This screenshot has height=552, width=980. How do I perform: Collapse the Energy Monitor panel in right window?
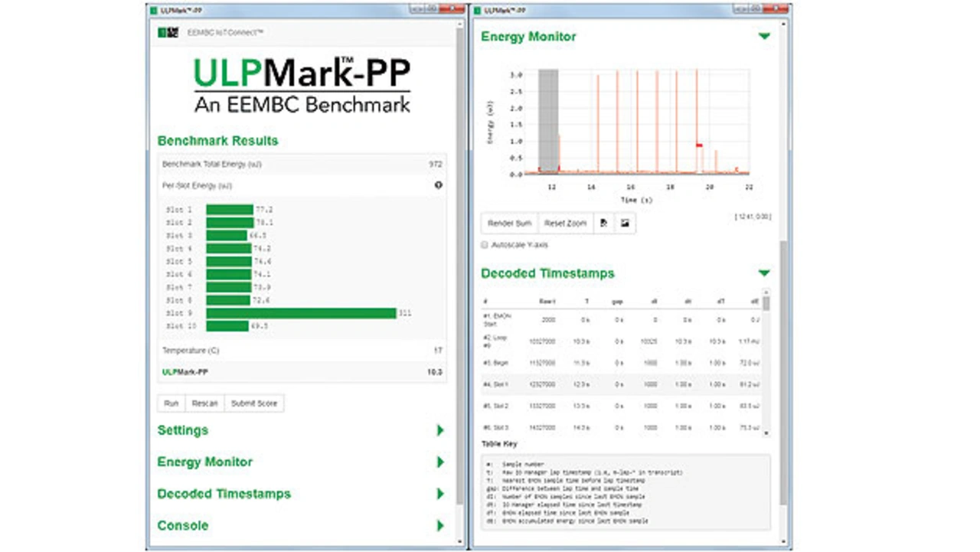763,37
